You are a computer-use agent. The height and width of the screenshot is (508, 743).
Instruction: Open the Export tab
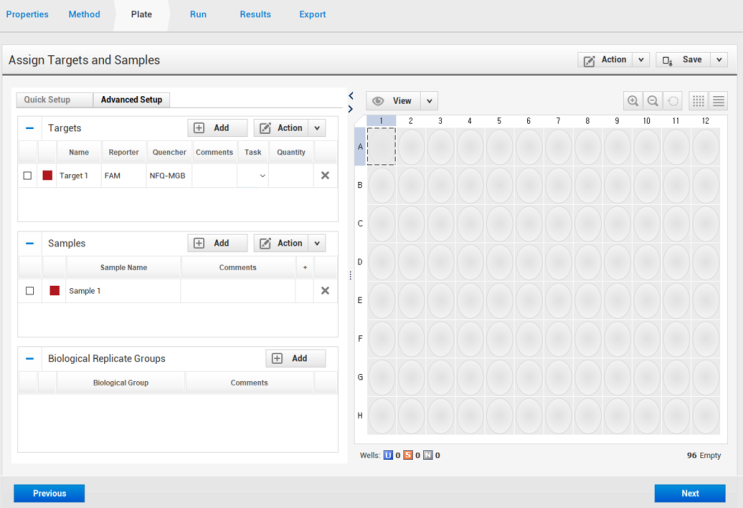312,14
